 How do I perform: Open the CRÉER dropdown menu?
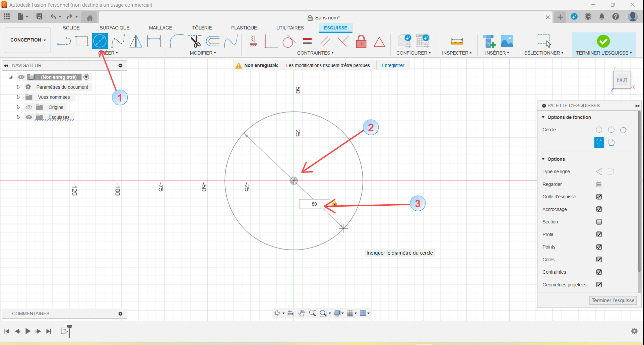pos(108,53)
